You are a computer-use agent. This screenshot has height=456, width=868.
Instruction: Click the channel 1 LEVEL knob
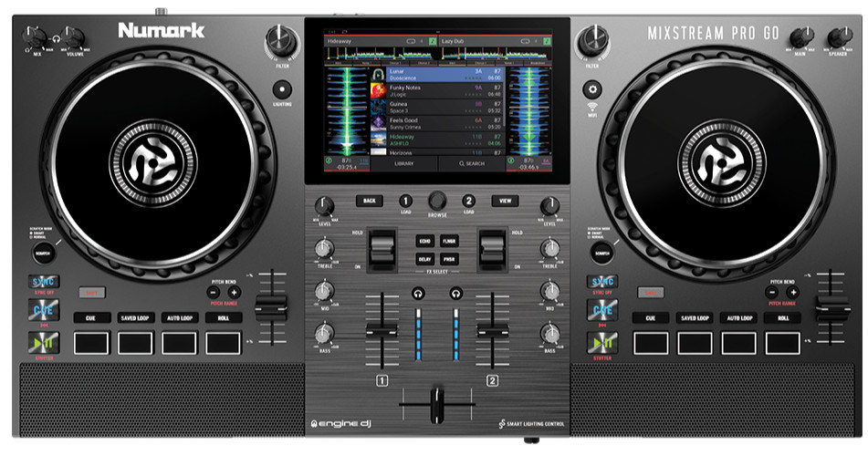[x=324, y=206]
